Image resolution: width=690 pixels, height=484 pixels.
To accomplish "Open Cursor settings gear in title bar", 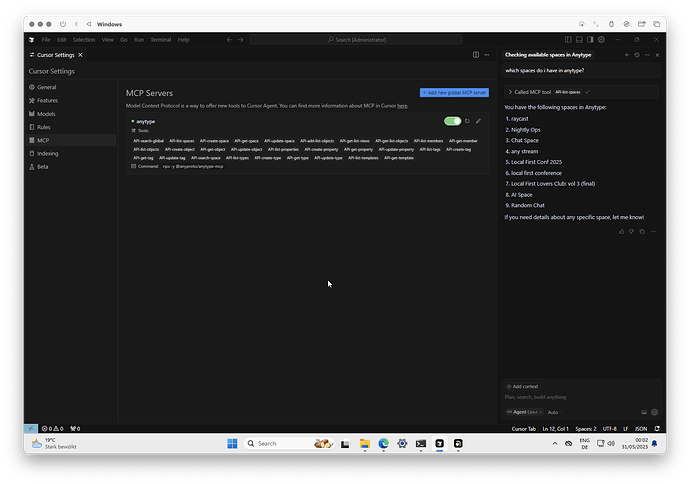I will [601, 40].
